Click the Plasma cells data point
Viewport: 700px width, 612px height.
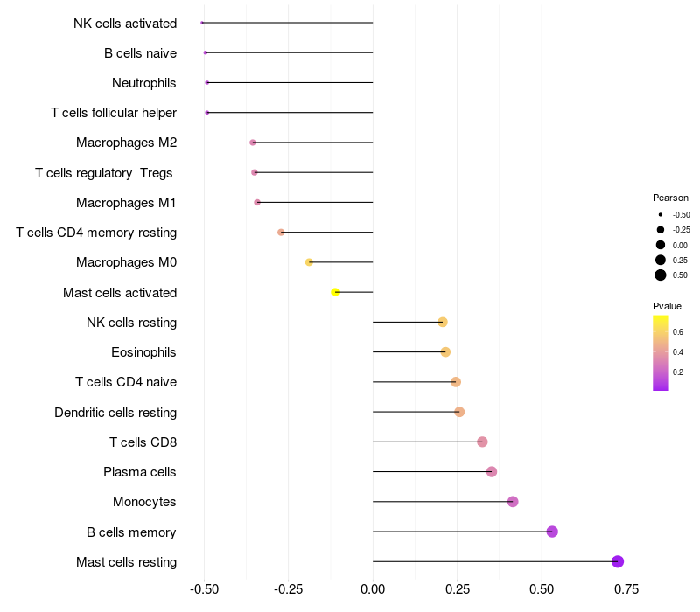coord(492,471)
